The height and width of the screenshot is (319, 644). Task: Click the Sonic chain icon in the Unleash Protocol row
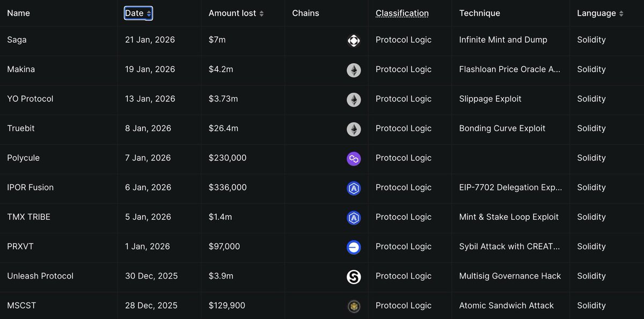click(354, 277)
